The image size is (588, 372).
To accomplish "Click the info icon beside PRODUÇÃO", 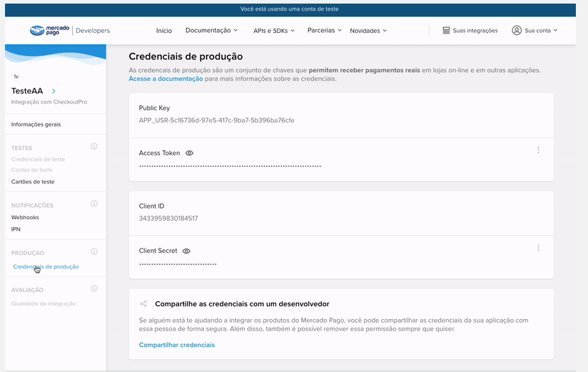I will [94, 251].
